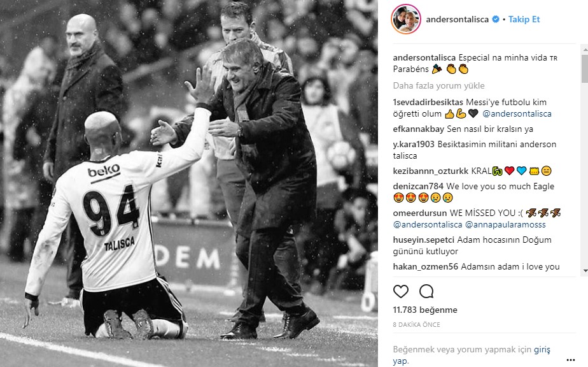Click the @andersontalisca mention in first comment
The height and width of the screenshot is (367, 588).
pyautogui.click(x=517, y=114)
